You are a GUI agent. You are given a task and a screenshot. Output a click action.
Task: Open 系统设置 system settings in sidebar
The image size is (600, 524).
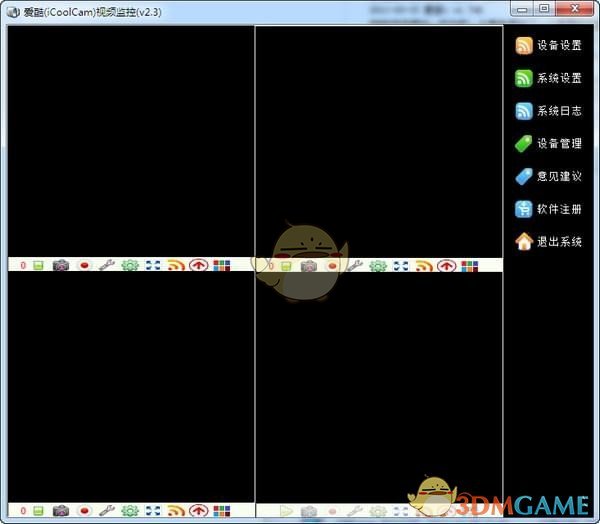click(x=548, y=78)
